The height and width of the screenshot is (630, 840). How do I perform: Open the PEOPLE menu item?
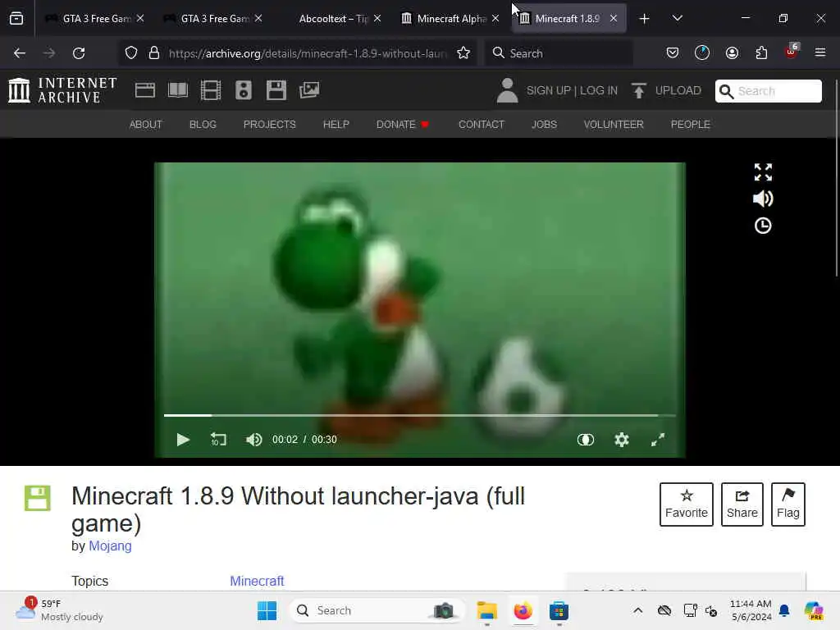pyautogui.click(x=691, y=125)
